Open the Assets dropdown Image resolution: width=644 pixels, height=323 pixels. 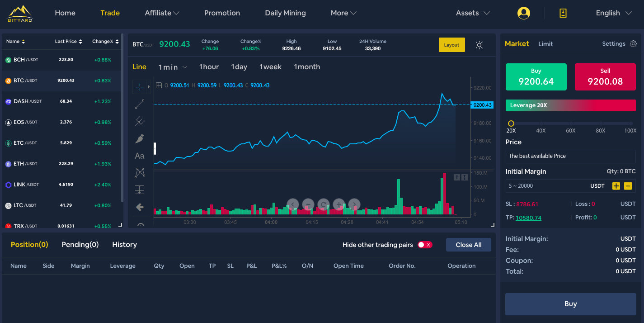[473, 13]
